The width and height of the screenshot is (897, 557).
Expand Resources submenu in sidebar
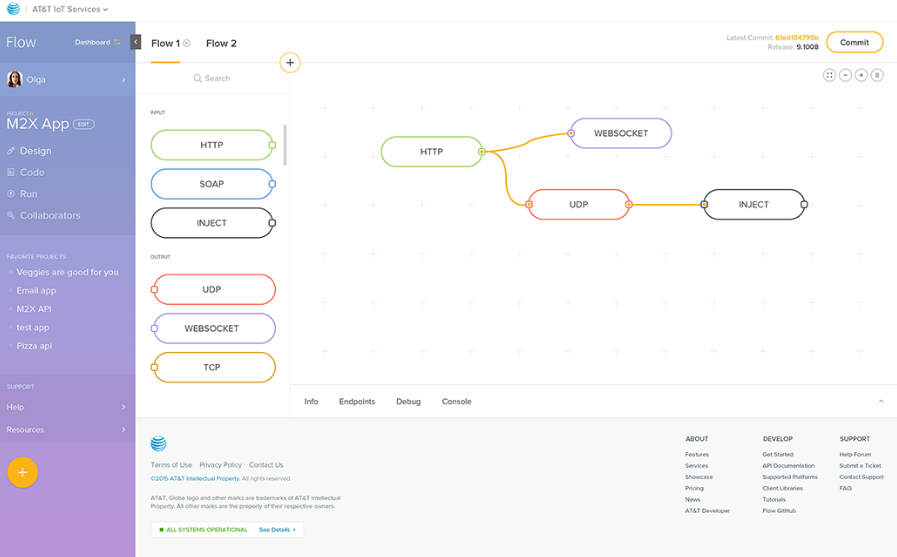tap(124, 429)
